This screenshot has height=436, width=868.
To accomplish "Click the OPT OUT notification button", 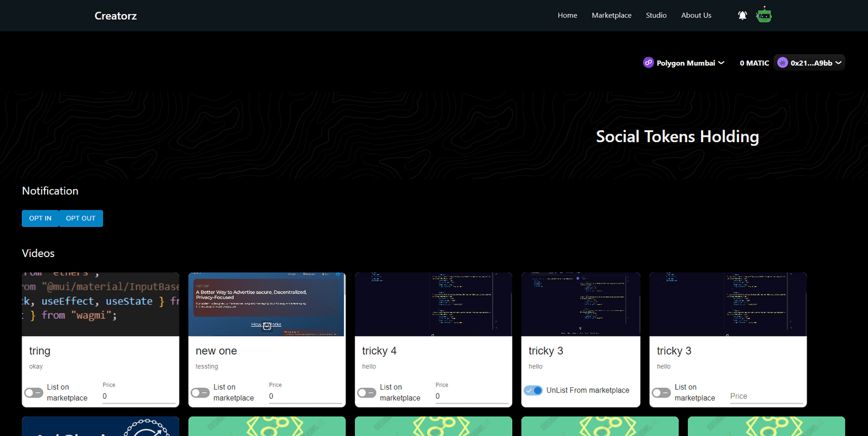I will [81, 218].
